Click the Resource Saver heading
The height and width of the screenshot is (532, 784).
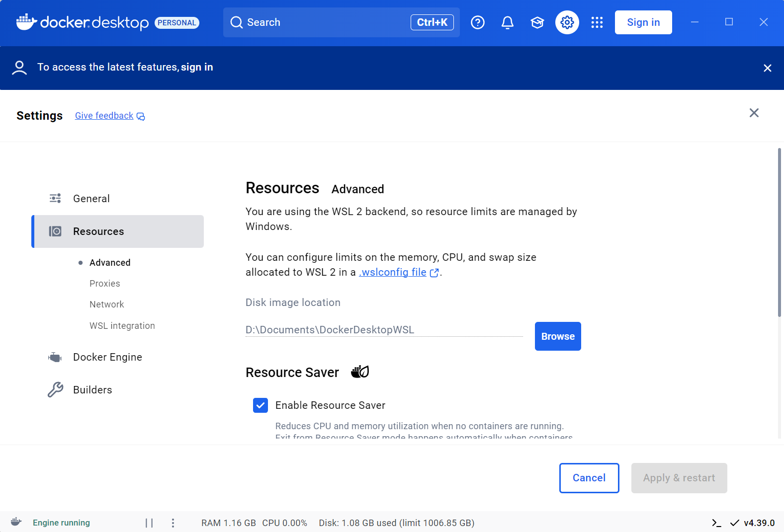point(292,373)
